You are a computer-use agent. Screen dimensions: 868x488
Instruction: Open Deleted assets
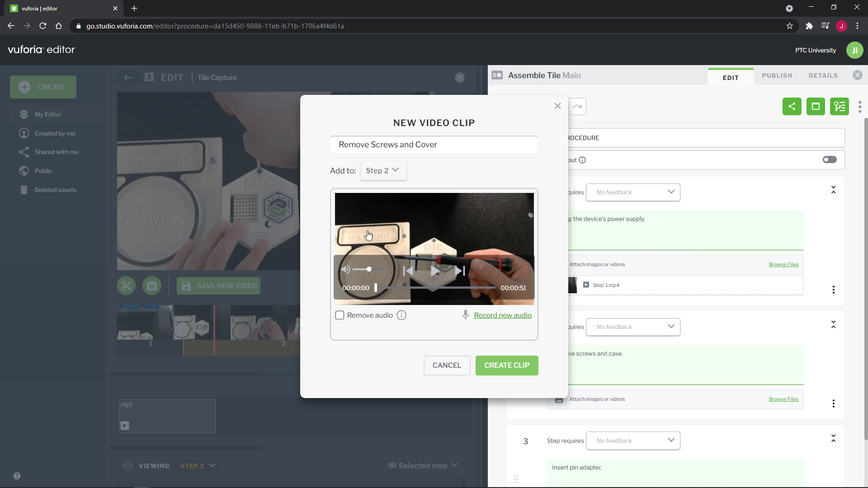[55, 190]
